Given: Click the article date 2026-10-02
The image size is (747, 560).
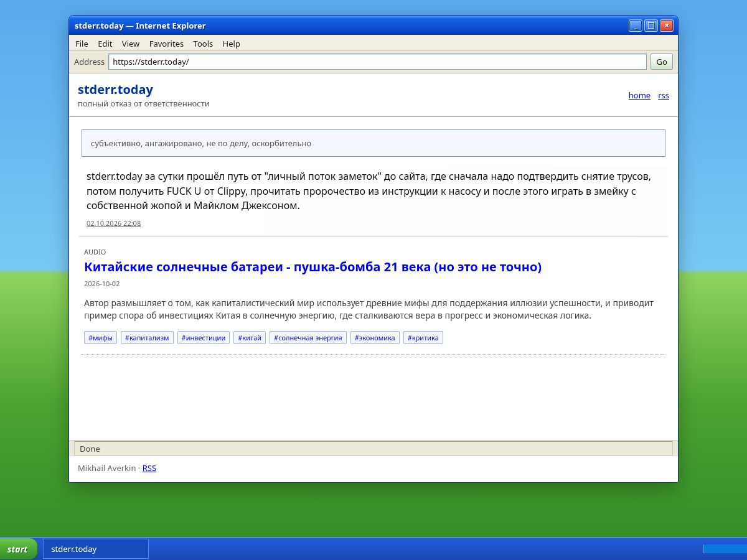Looking at the screenshot, I should 102,284.
